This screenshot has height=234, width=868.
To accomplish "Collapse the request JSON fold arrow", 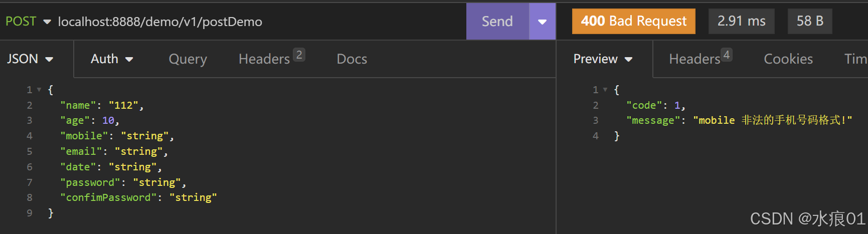I will coord(39,90).
